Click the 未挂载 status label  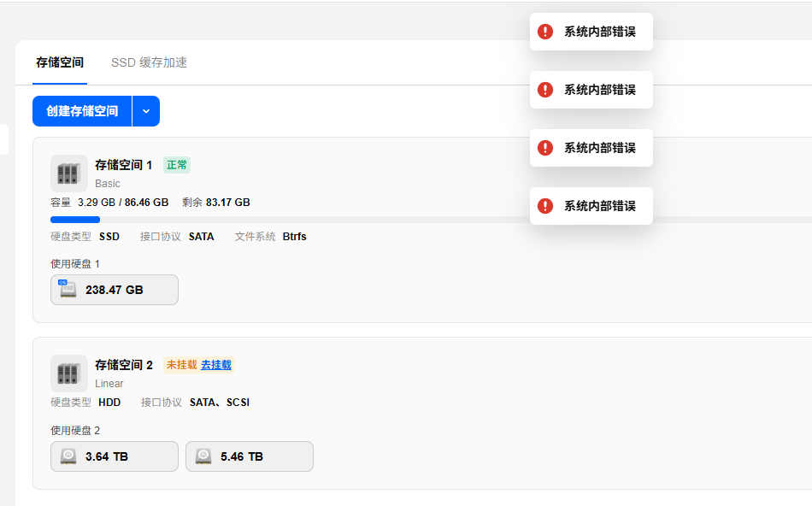181,365
